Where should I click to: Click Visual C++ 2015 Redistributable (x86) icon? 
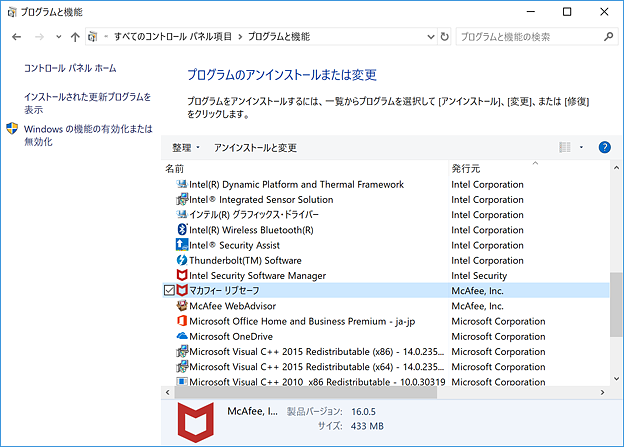pyautogui.click(x=182, y=351)
